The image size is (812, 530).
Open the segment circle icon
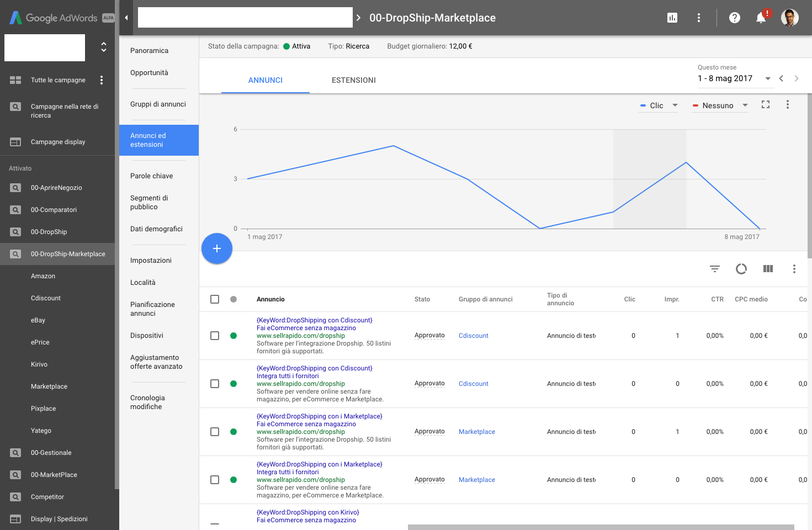741,269
